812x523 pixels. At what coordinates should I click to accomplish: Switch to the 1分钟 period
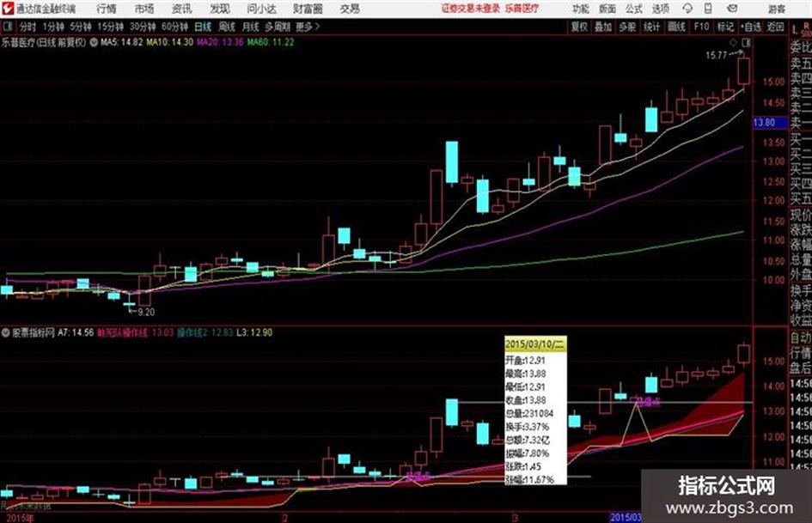point(53,27)
